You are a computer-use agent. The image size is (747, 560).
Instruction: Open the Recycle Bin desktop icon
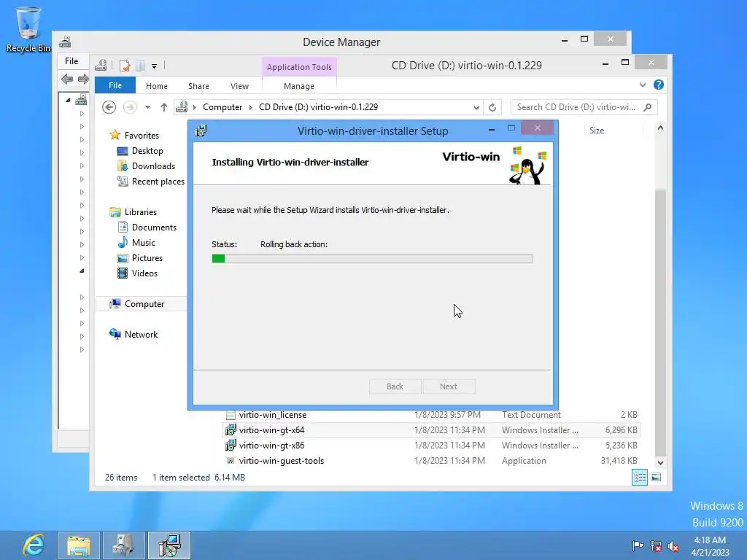pos(28,28)
